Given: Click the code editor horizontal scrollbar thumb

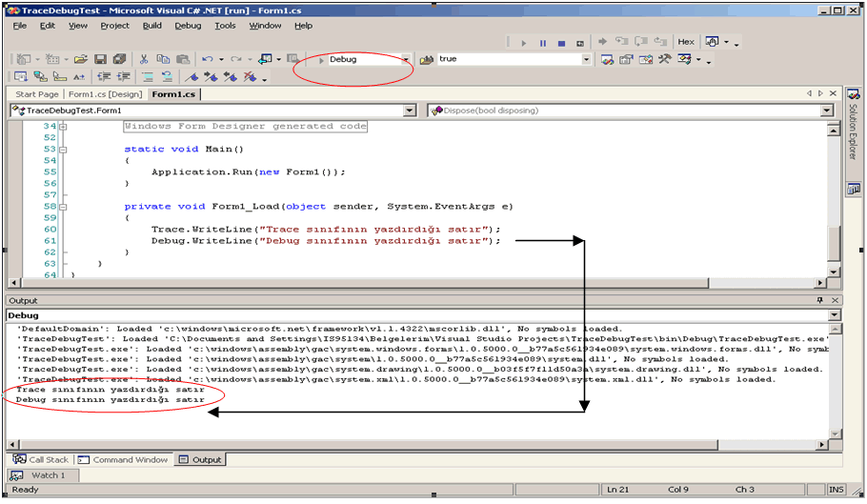Looking at the screenshot, I should (x=365, y=282).
